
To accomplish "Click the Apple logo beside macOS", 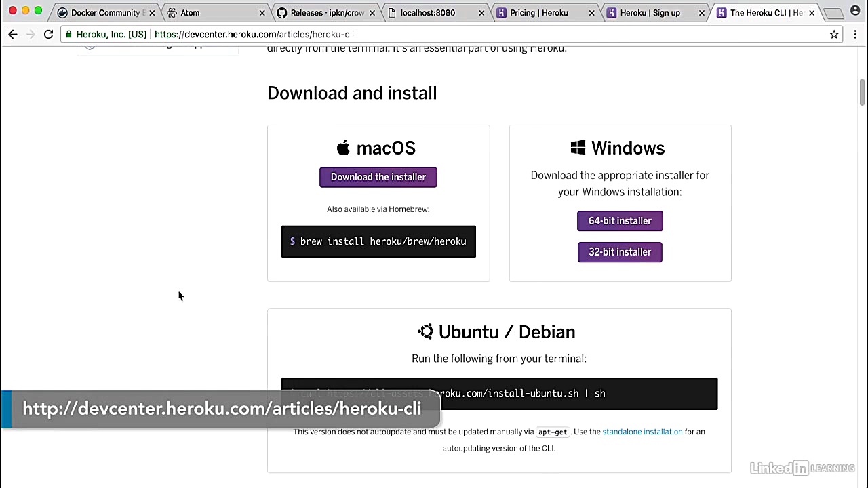I will point(343,148).
